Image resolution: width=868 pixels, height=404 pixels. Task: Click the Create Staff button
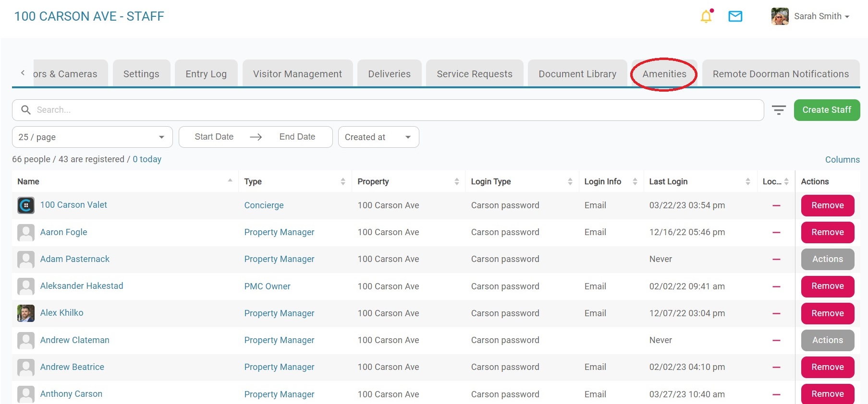tap(826, 110)
